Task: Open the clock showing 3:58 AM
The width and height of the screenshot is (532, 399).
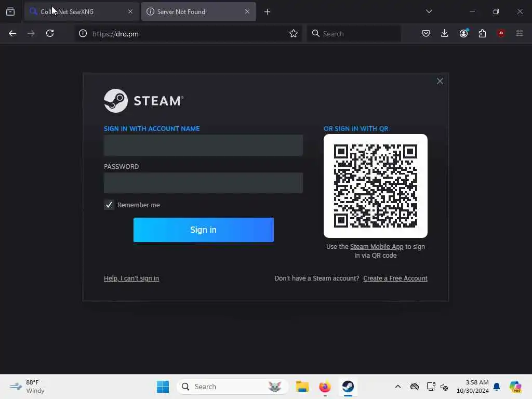Action: pyautogui.click(x=472, y=387)
